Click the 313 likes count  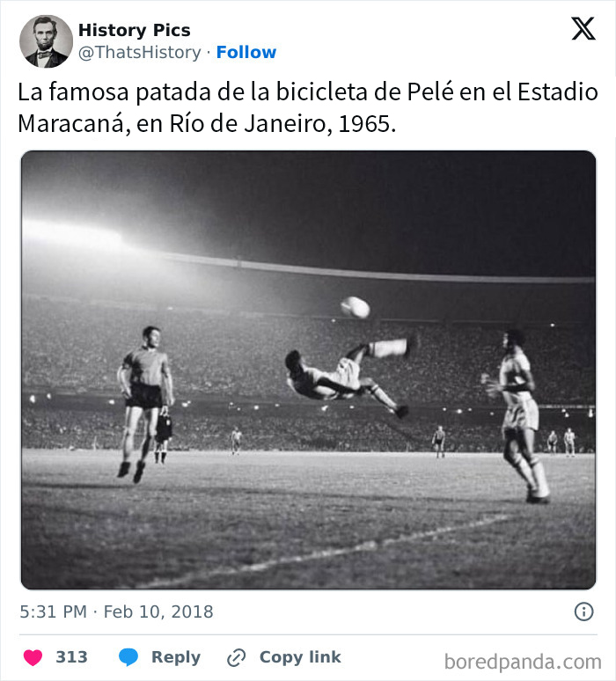(x=71, y=657)
